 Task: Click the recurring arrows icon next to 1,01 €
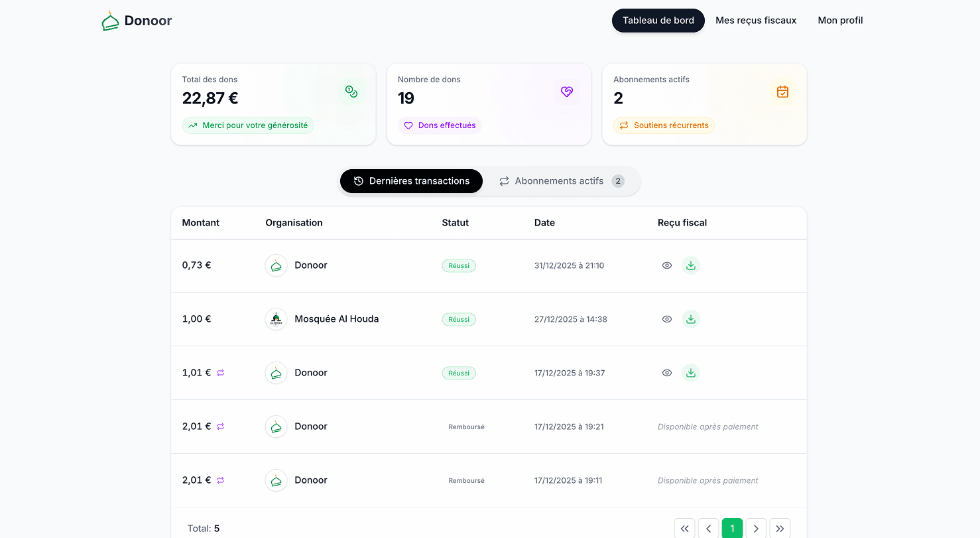point(221,373)
